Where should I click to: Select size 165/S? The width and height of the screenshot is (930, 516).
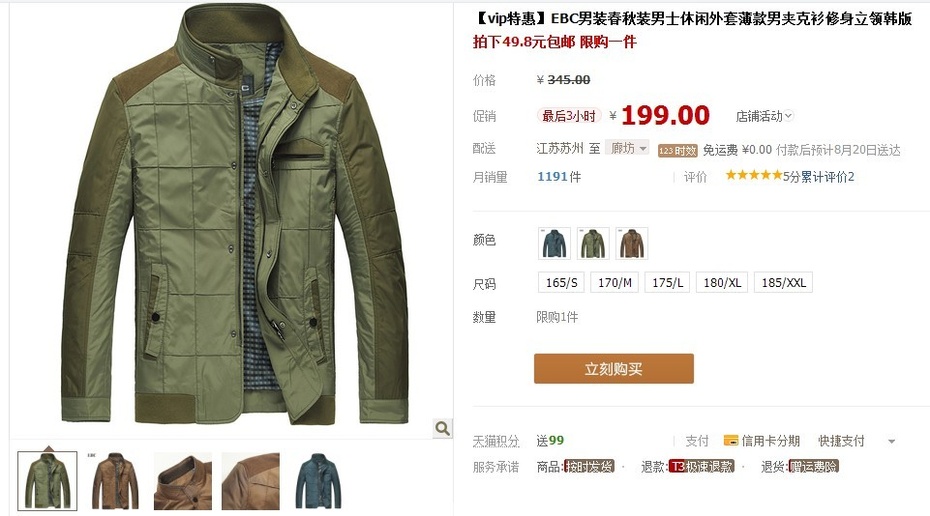coord(561,283)
